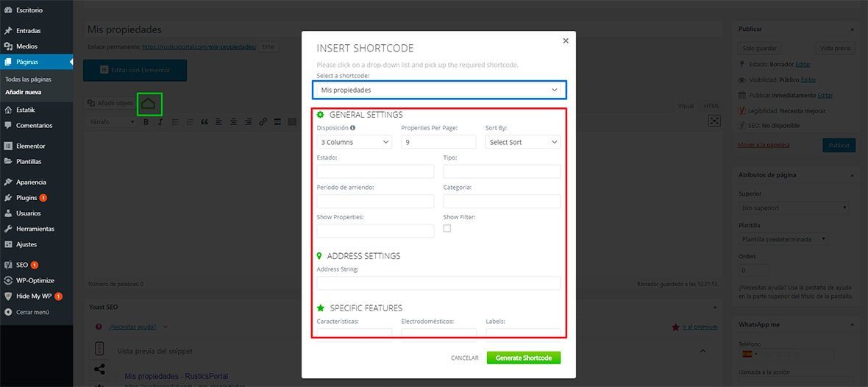Insert the Read More tag
868x387 pixels.
[277, 122]
